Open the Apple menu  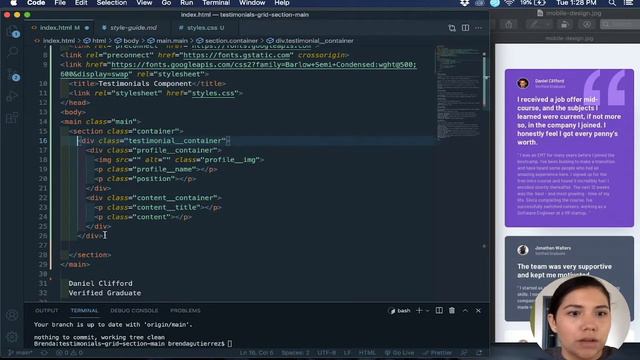click(x=13, y=3)
